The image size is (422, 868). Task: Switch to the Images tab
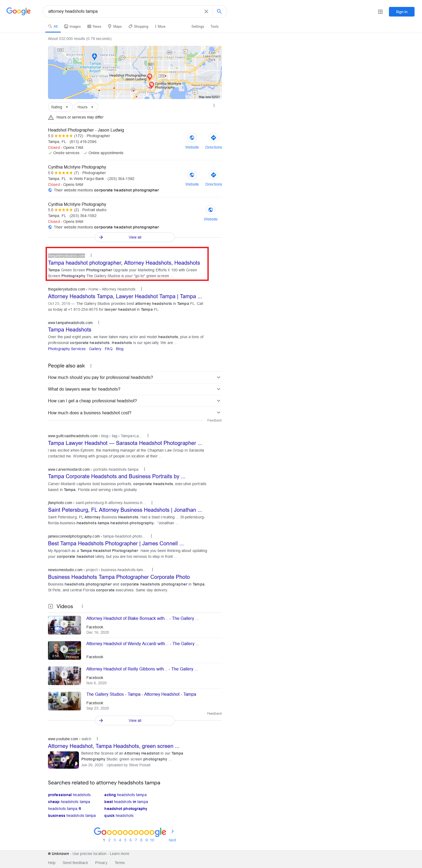click(x=73, y=27)
